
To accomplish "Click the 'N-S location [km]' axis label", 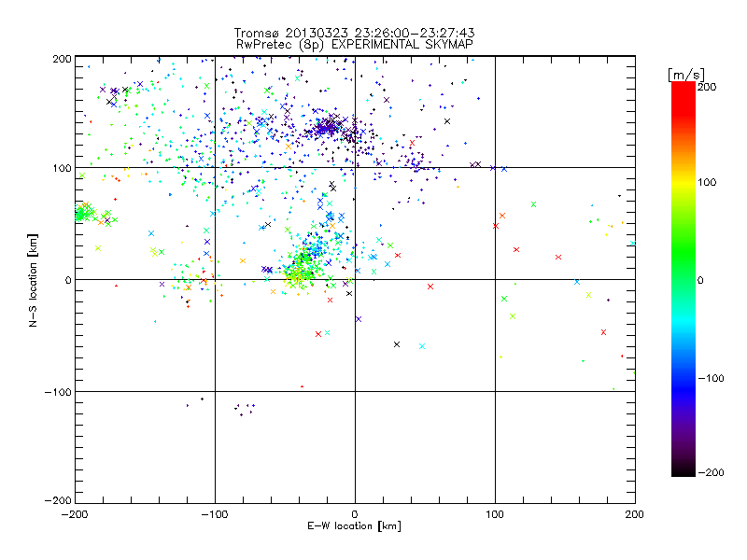I will tap(33, 280).
